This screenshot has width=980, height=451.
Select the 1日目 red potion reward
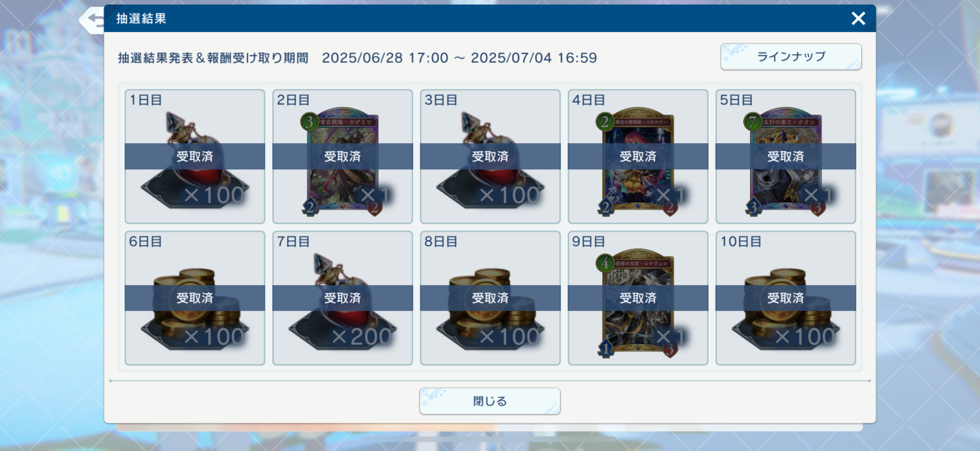point(195,160)
